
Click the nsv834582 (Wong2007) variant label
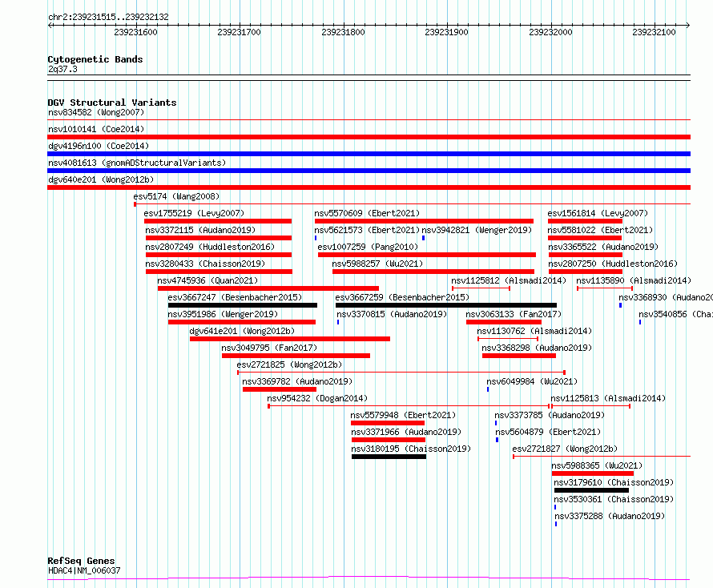coord(96,112)
